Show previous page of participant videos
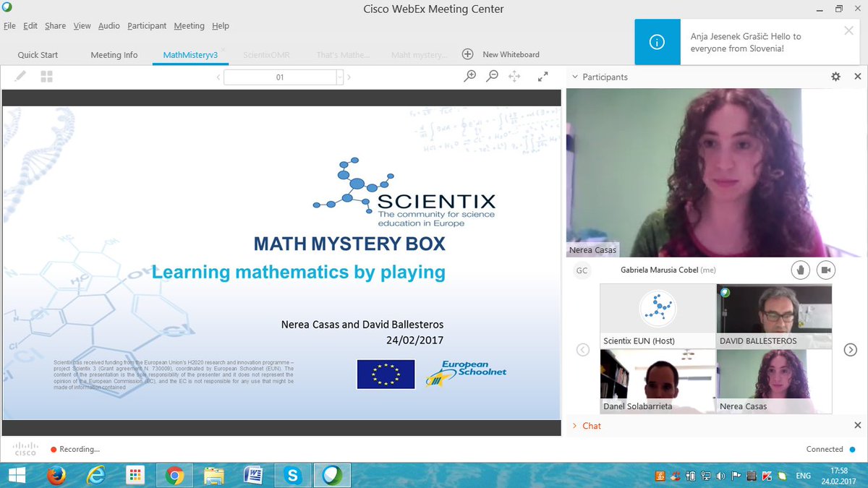This screenshot has height=488, width=868. tap(583, 349)
